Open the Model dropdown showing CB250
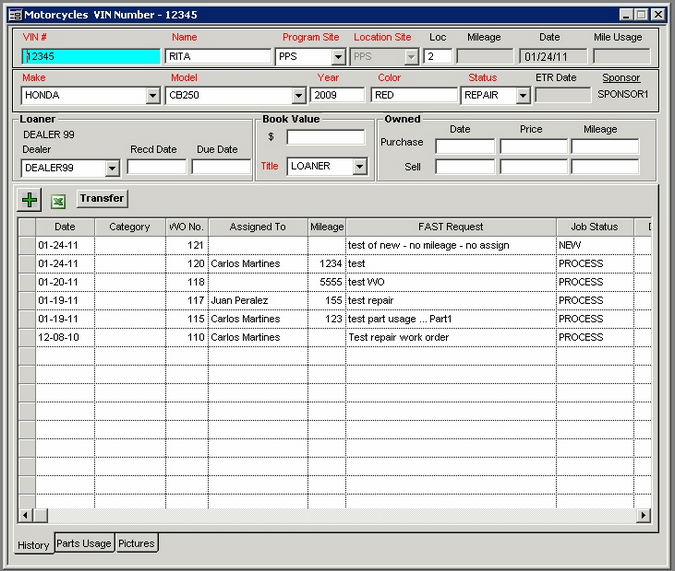The width and height of the screenshot is (675, 571). [298, 96]
